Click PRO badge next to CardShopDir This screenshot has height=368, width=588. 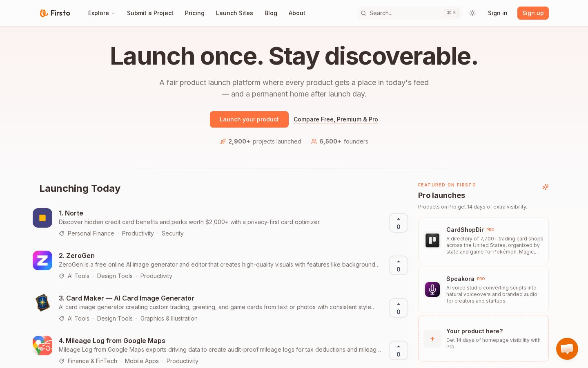[490, 230]
